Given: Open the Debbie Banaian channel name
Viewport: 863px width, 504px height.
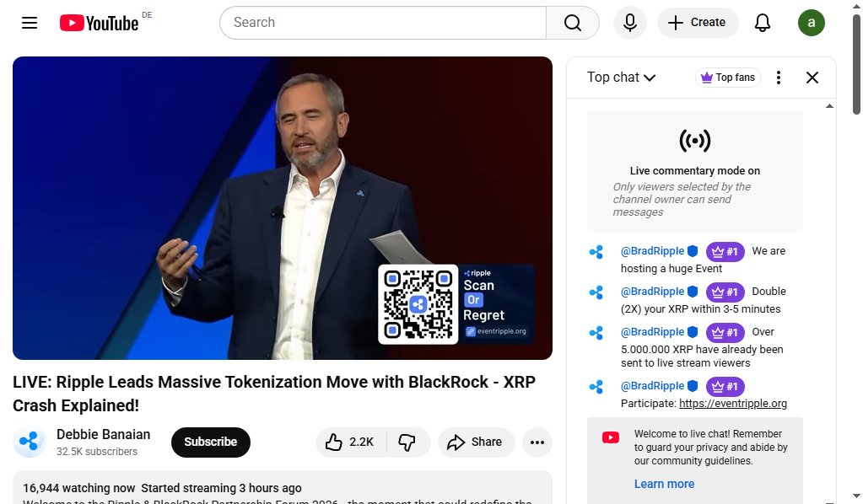Looking at the screenshot, I should pyautogui.click(x=103, y=434).
